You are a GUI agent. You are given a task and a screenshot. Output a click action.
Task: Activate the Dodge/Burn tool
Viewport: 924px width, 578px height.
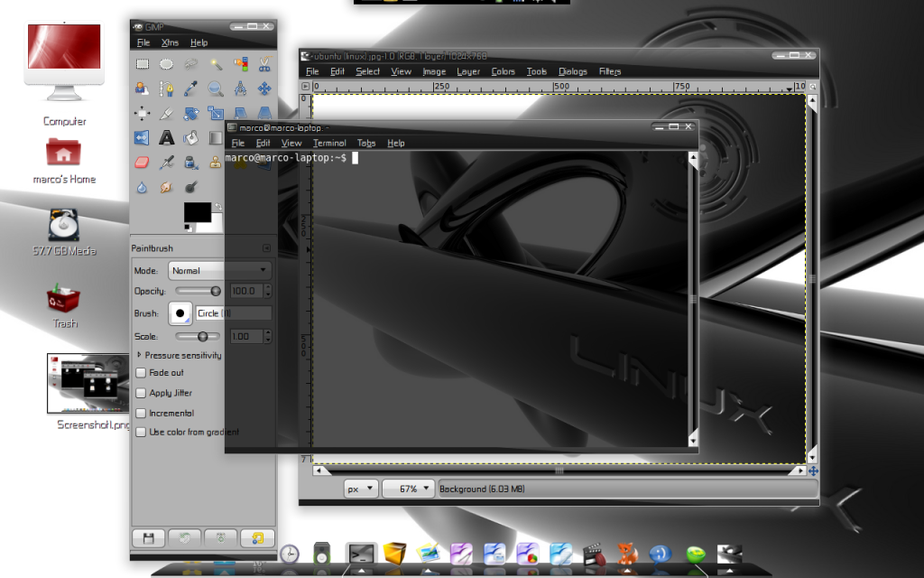point(191,187)
